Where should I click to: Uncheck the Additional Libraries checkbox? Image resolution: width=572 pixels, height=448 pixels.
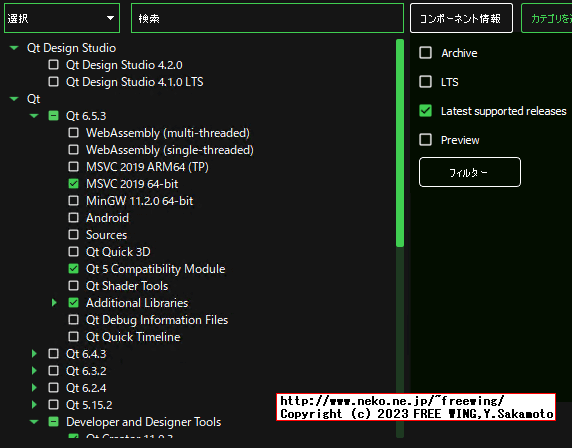[x=74, y=303]
